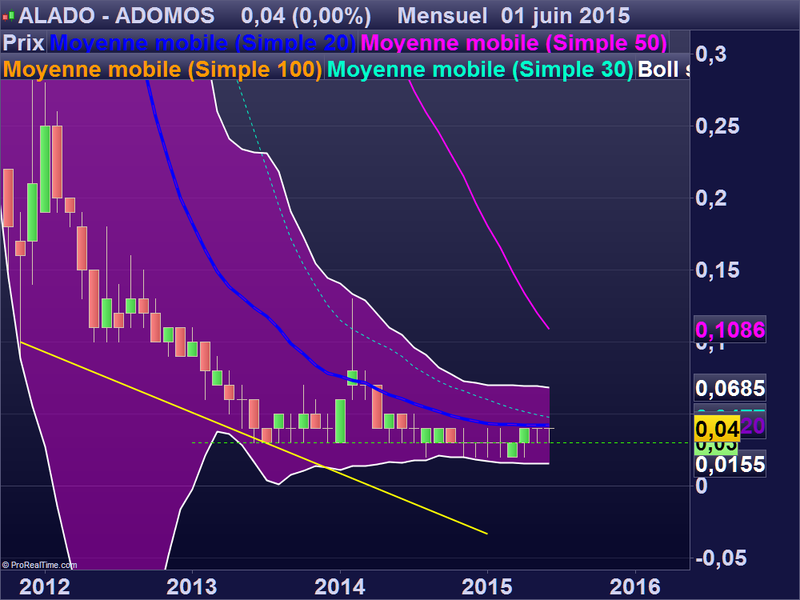
Task: Click the candlestick icon beside ALADO title
Action: (x=8, y=16)
